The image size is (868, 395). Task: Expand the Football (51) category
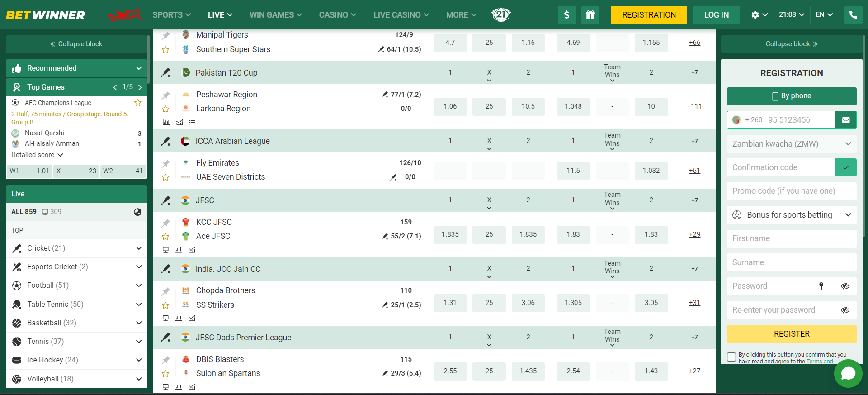click(139, 285)
